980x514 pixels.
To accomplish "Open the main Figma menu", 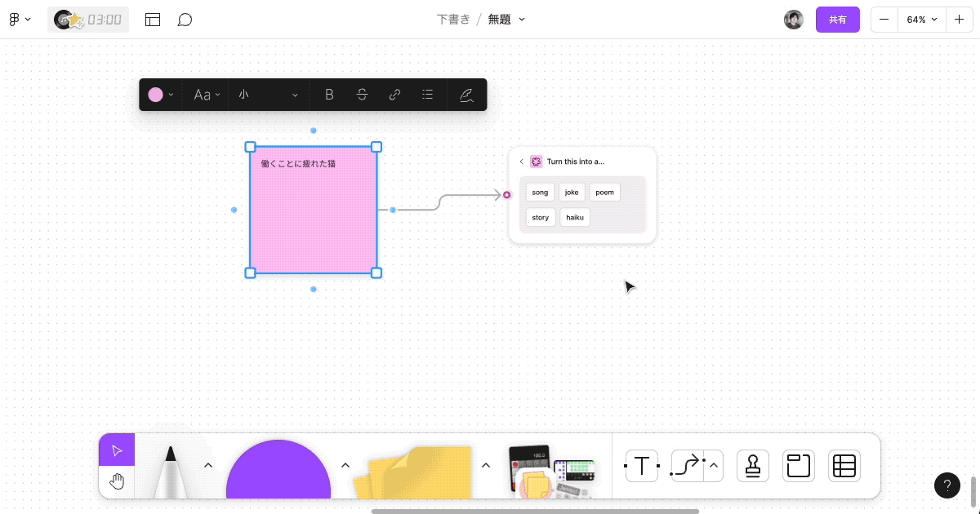I will click(18, 19).
